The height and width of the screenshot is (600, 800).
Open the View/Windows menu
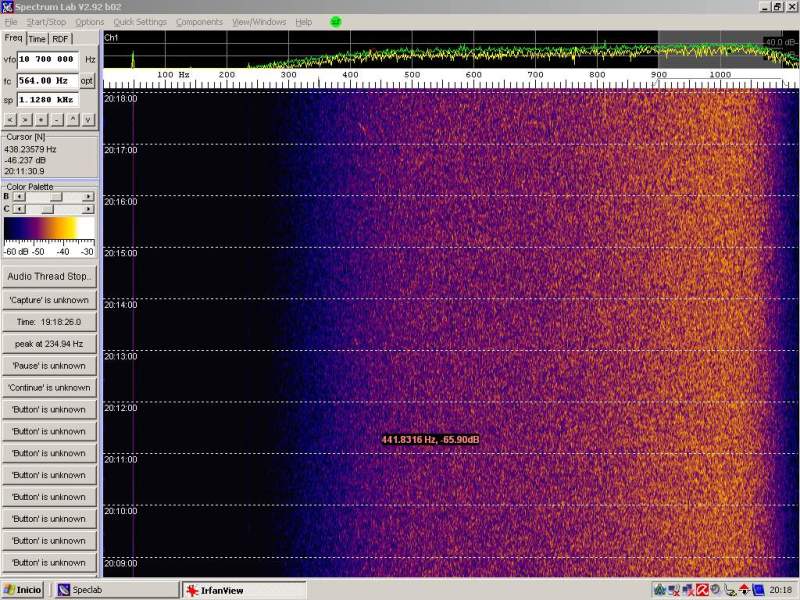coord(258,22)
